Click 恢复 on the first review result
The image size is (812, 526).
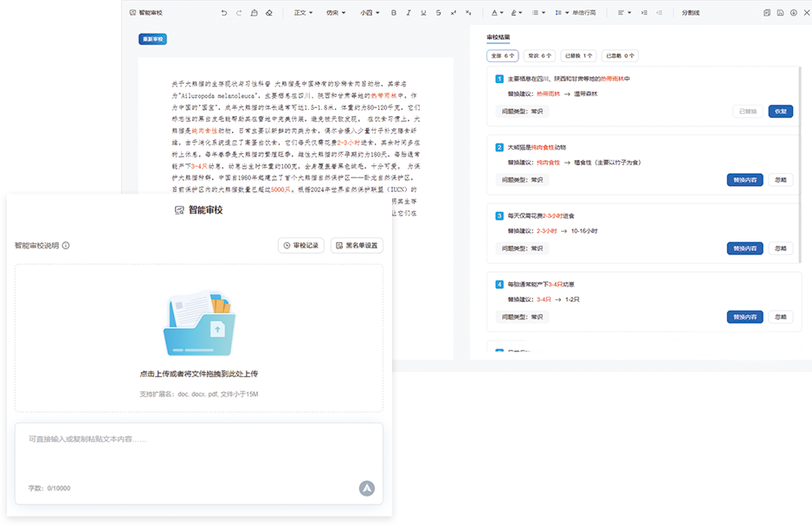tap(780, 112)
